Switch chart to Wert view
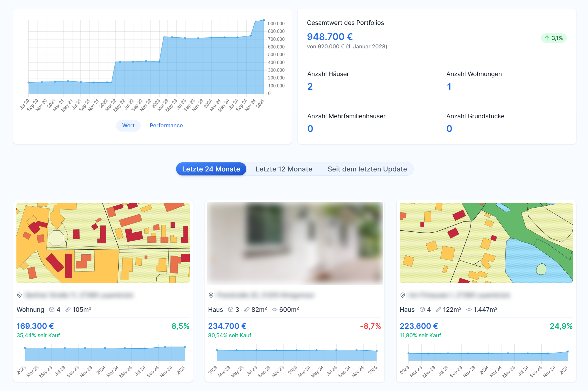 [128, 125]
